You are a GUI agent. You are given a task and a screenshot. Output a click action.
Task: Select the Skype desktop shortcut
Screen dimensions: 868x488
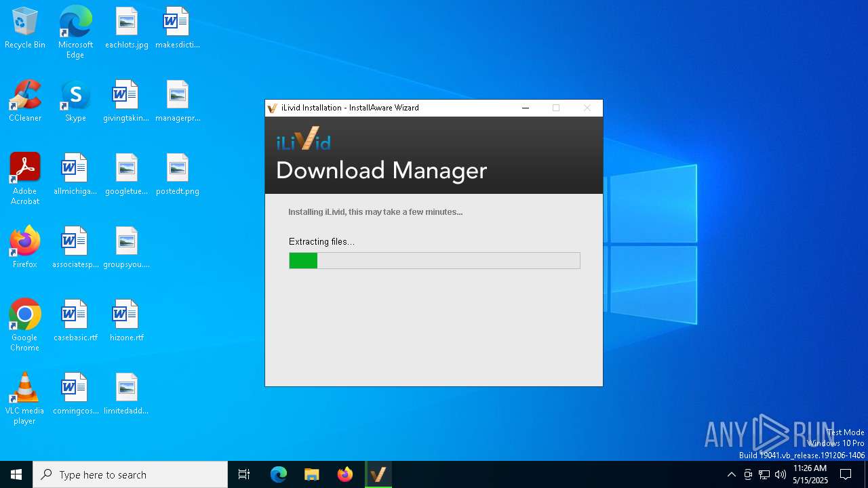click(75, 101)
